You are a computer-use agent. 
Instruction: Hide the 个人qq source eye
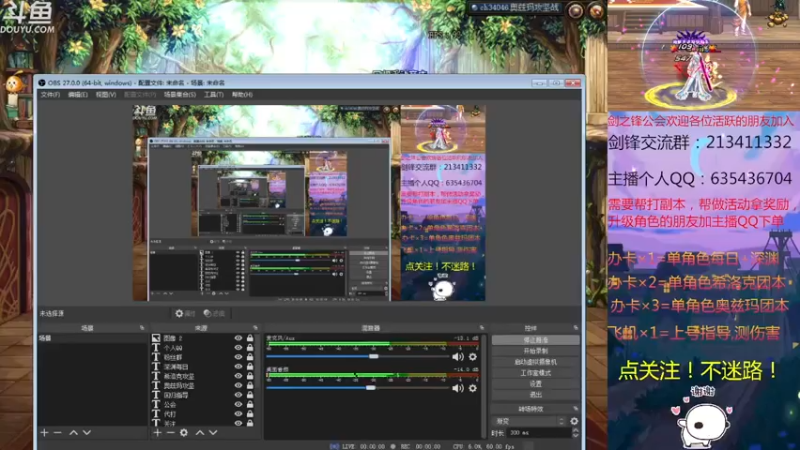click(x=238, y=347)
